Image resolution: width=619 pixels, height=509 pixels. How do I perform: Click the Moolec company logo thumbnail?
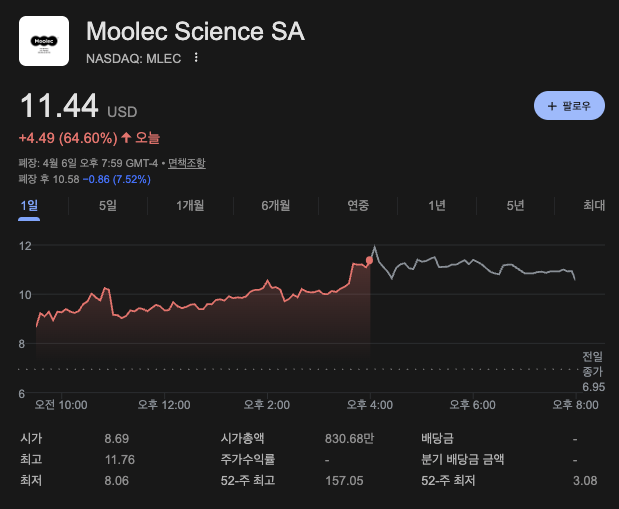point(44,41)
